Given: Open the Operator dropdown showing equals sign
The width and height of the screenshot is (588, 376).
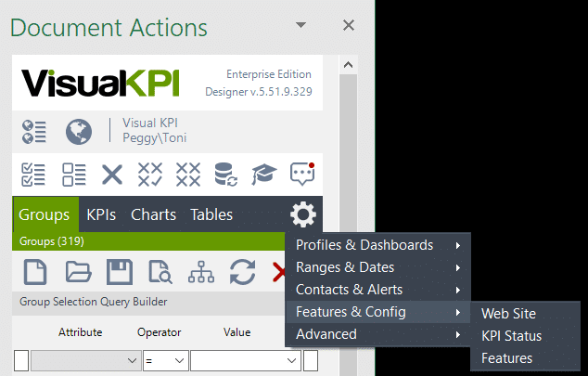Looking at the screenshot, I should pos(165,360).
